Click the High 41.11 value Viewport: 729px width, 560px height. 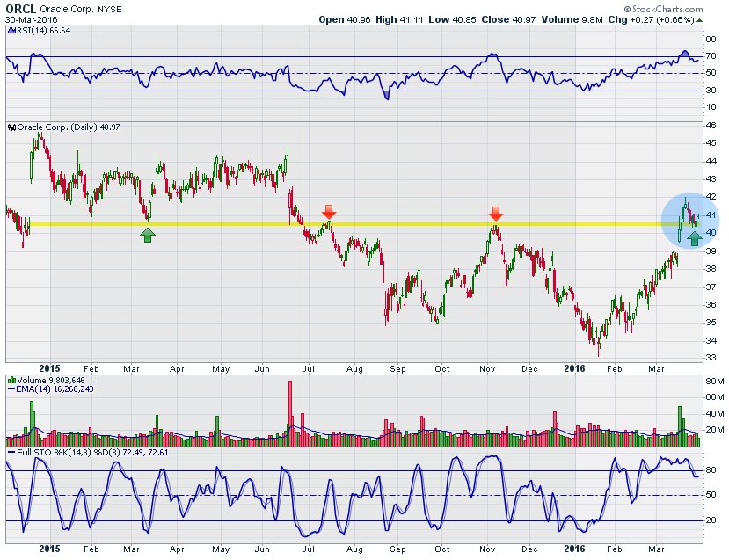(x=399, y=20)
